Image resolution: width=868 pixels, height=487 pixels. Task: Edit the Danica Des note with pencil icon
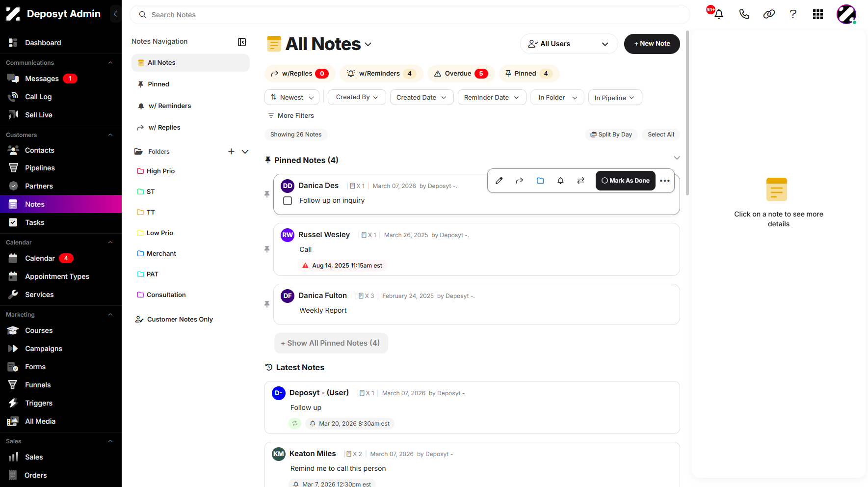[499, 181]
